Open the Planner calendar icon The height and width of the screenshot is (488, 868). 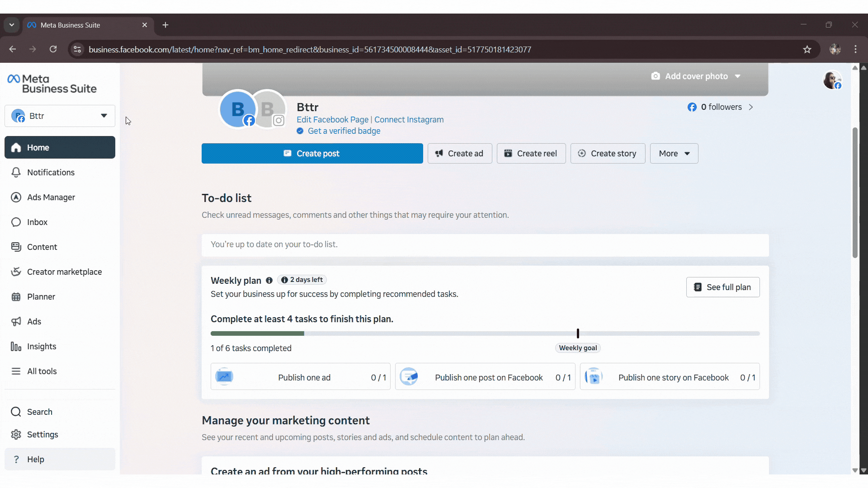tap(16, 297)
